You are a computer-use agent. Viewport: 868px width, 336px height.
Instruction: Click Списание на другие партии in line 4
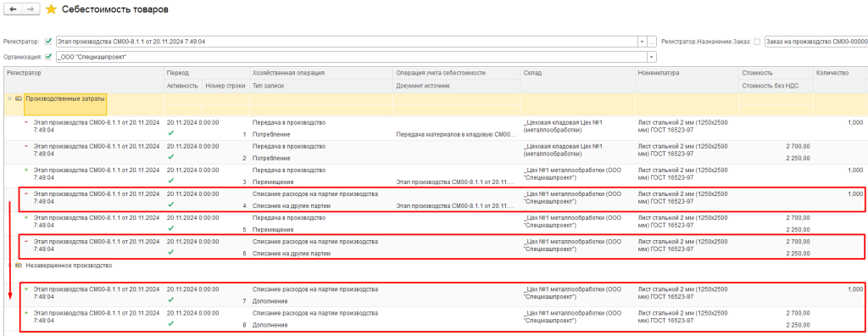tap(292, 205)
